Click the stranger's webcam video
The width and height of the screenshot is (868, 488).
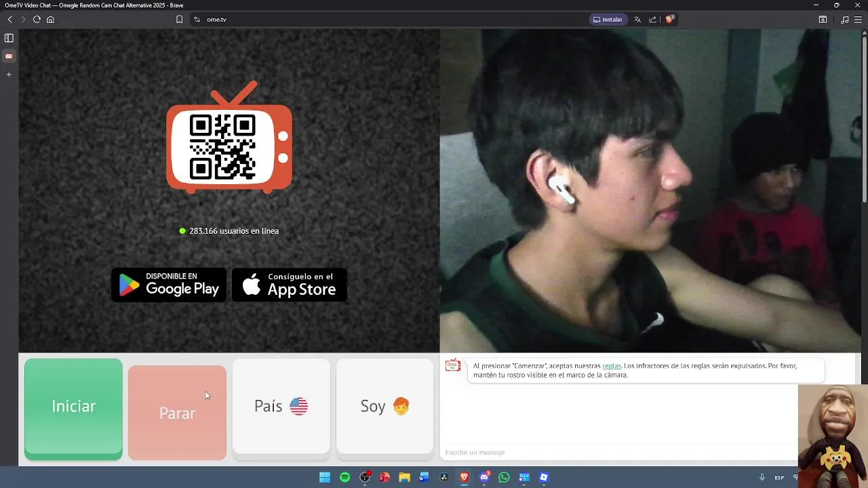[650, 190]
